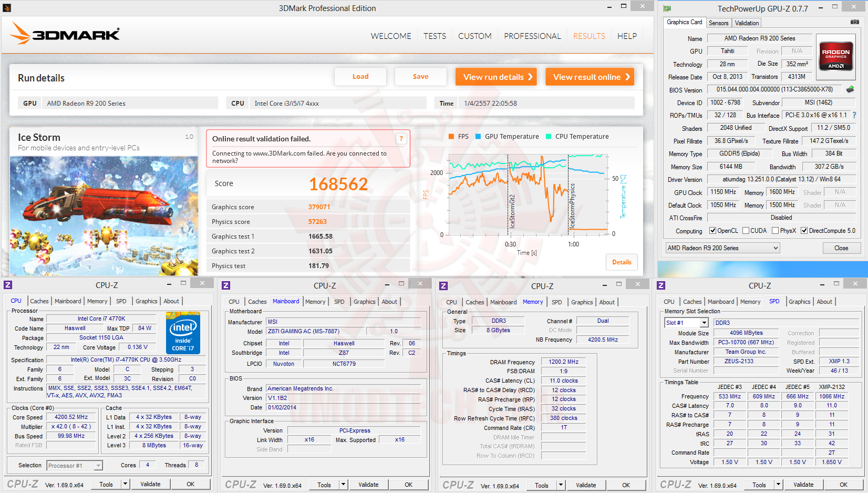Toggle the PhysX checkbox in GPU-Z
The image size is (868, 493).
coord(775,231)
